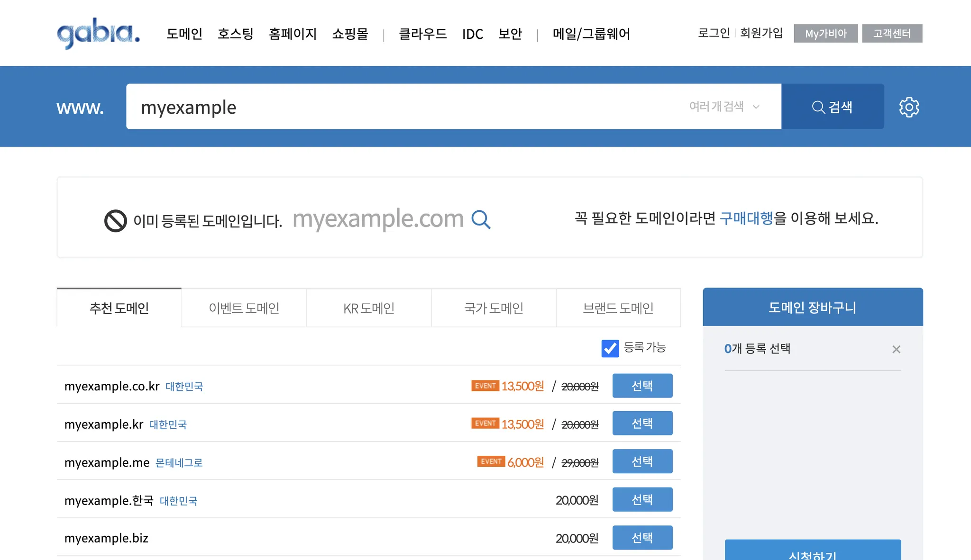The width and height of the screenshot is (971, 560).
Task: Click the My가비아 button
Action: point(825,34)
